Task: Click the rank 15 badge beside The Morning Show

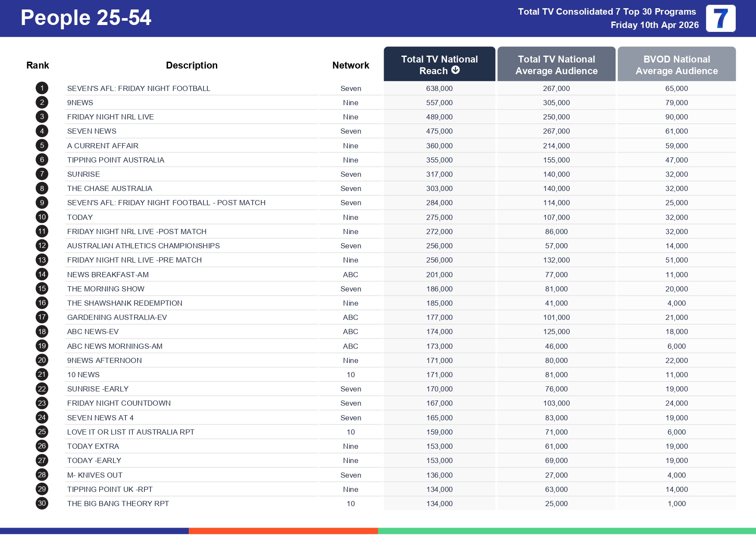Action: [x=41, y=288]
